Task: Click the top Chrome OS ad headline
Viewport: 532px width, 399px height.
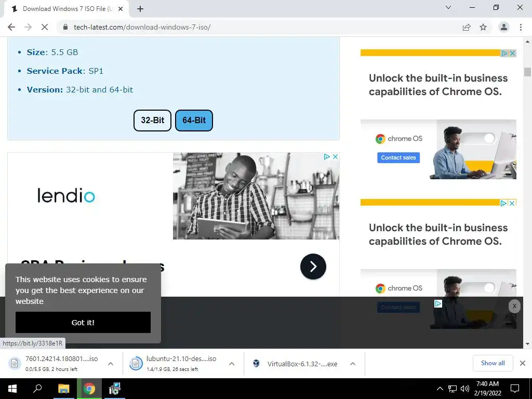Action: 438,85
